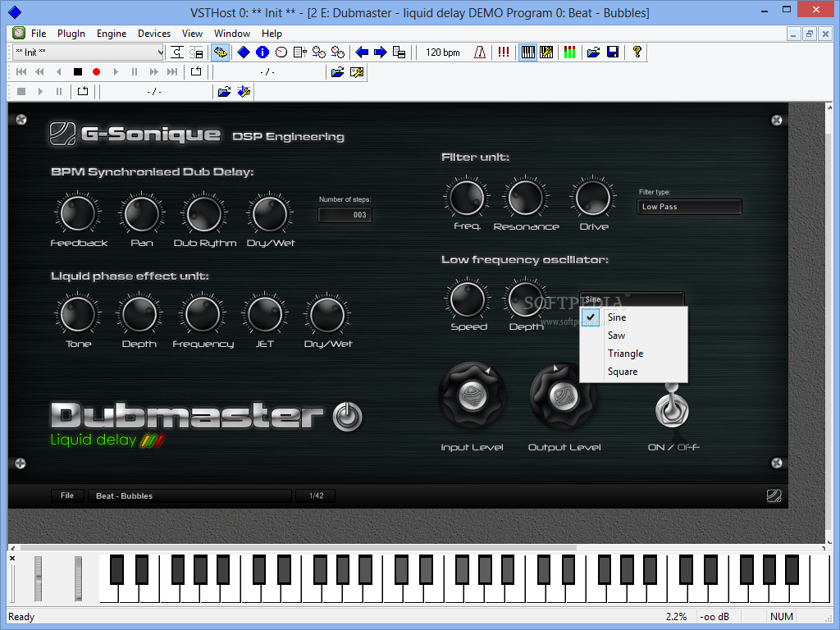Image resolution: width=840 pixels, height=630 pixels.
Task: Click the LFO Speed knob
Action: tap(468, 299)
